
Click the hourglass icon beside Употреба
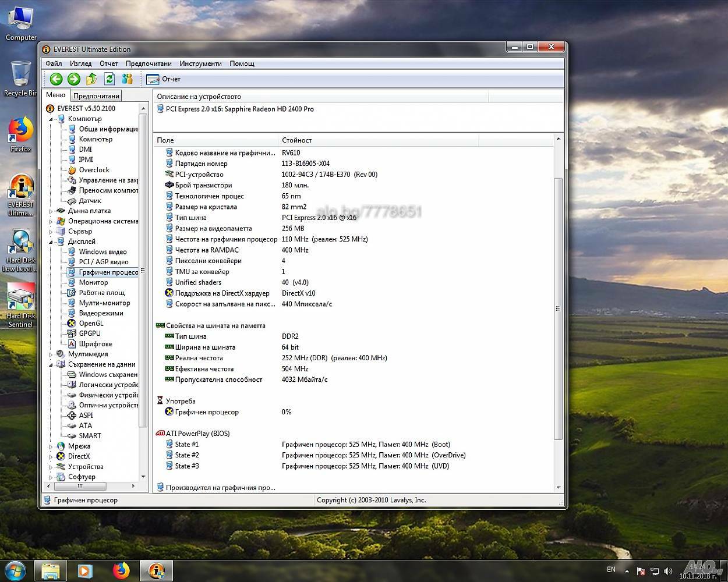[160, 401]
